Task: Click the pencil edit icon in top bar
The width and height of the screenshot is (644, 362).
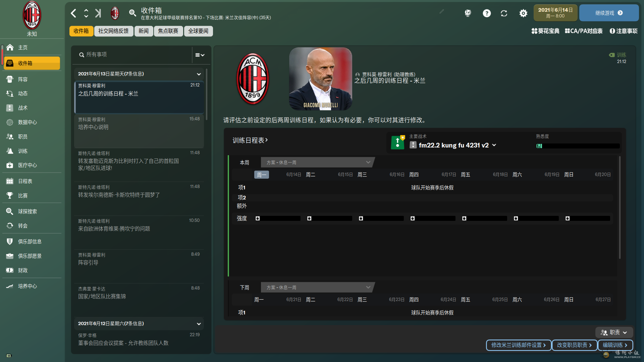Action: (442, 11)
